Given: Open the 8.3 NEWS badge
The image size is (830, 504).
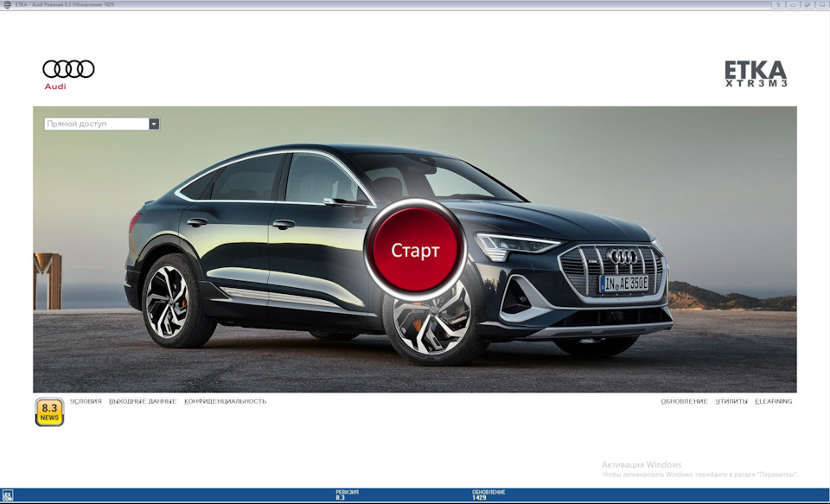Looking at the screenshot, I should point(49,411).
